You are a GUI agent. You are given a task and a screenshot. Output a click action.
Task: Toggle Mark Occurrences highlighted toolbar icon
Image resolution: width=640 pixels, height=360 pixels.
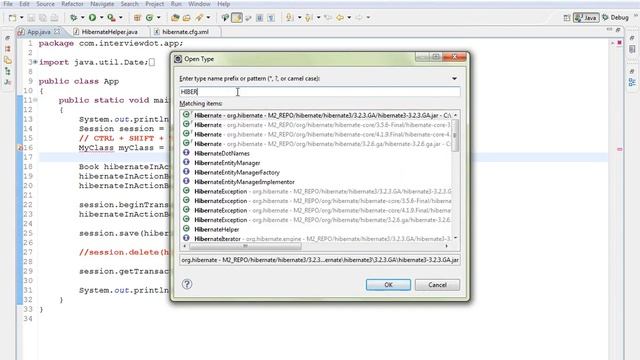point(237,18)
